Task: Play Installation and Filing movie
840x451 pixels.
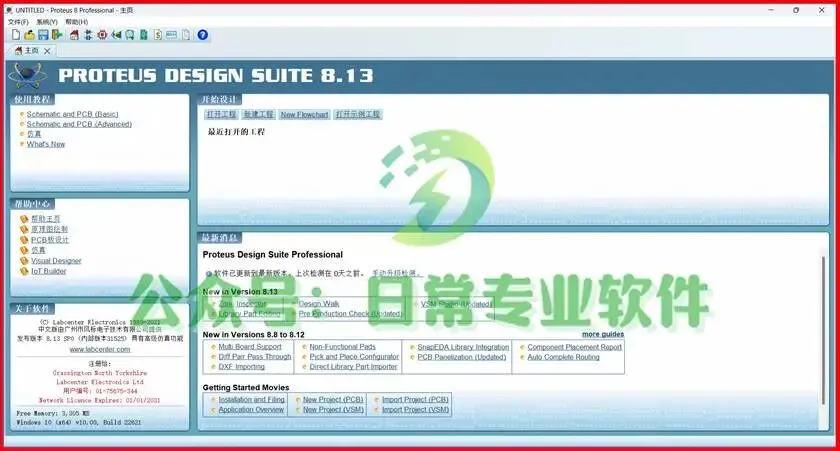Action: point(252,400)
